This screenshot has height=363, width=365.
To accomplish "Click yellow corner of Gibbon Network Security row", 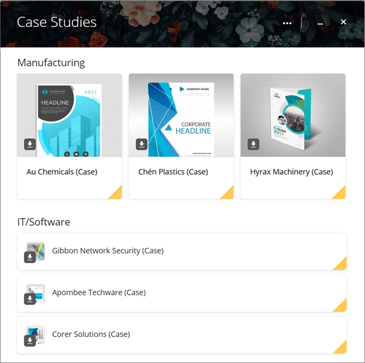I will click(x=341, y=265).
